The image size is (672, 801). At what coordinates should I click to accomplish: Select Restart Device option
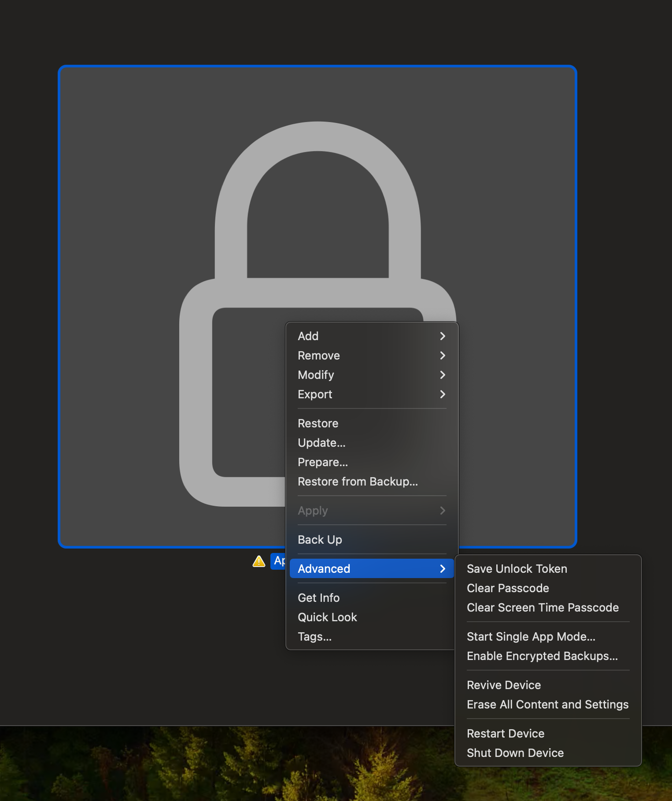[x=548, y=734]
